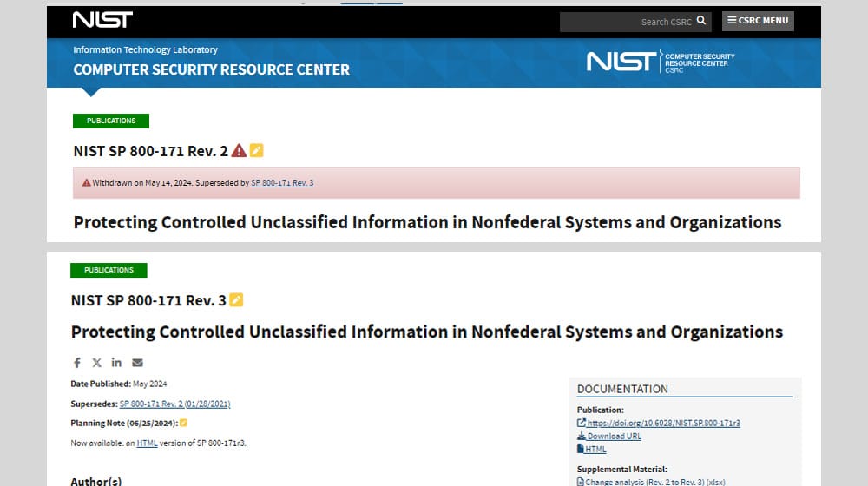
Task: Open HTML version in Documentation panel
Action: tap(595, 450)
